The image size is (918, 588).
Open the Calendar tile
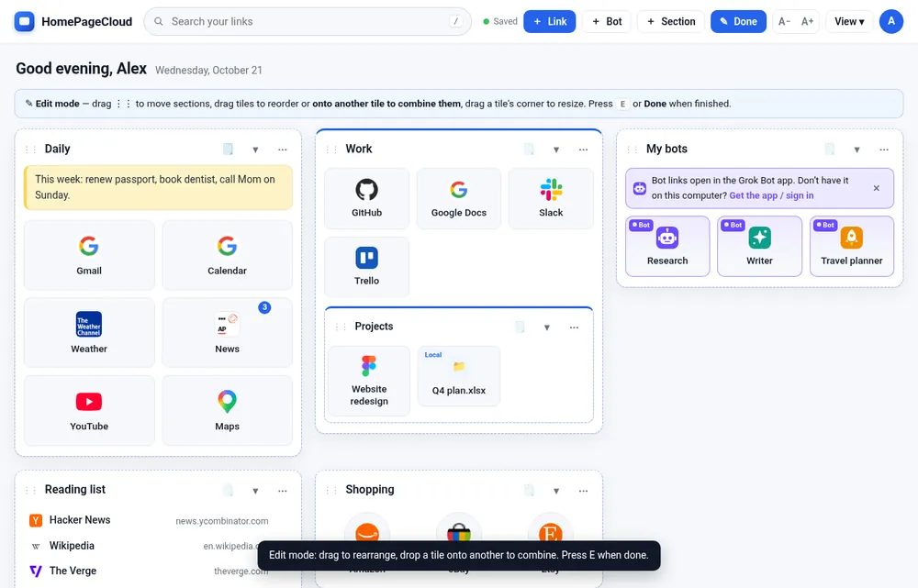click(x=227, y=255)
